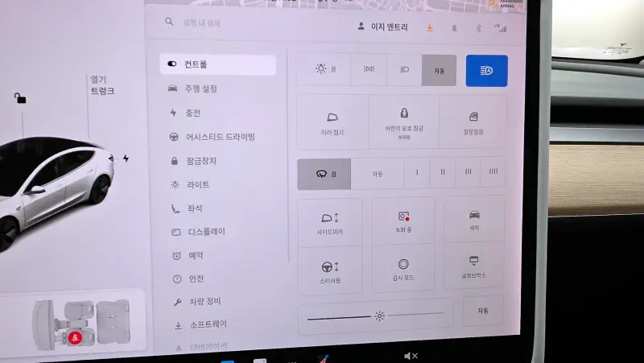Select wiper speed IIII
The height and width of the screenshot is (363, 644).
coord(493,171)
